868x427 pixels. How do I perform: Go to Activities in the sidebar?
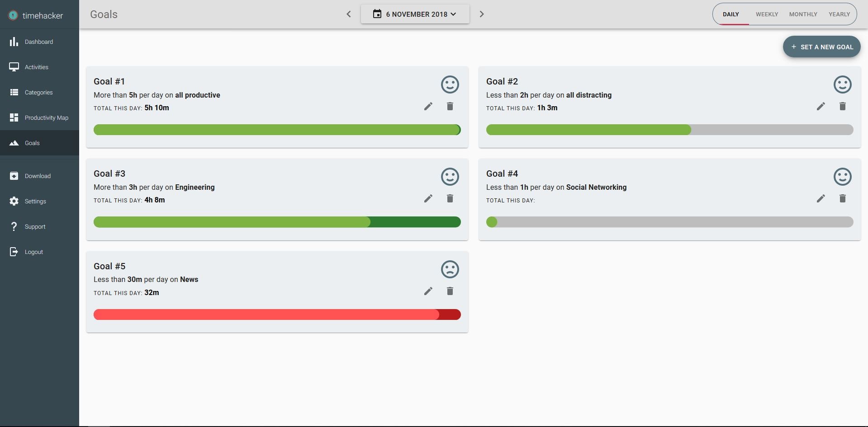point(39,67)
